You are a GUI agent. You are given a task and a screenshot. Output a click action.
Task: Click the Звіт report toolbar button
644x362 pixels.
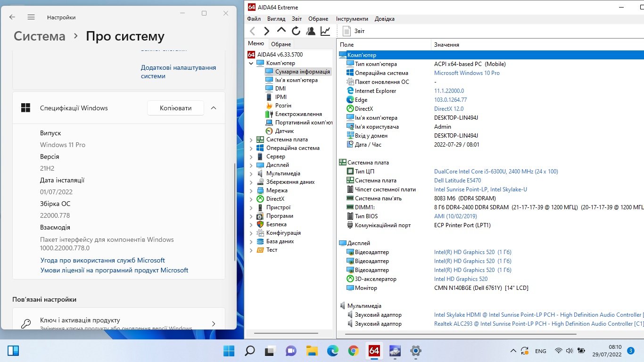pyautogui.click(x=354, y=31)
